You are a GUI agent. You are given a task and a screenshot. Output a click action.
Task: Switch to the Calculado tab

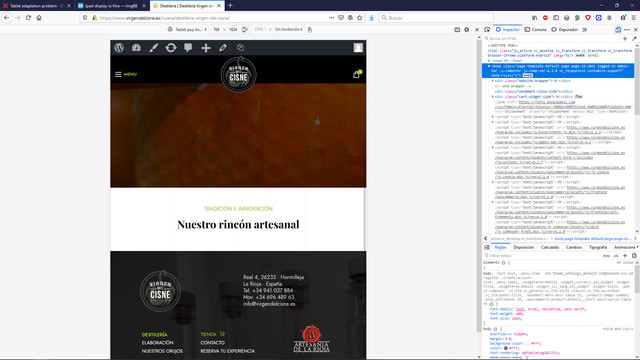click(x=550, y=247)
